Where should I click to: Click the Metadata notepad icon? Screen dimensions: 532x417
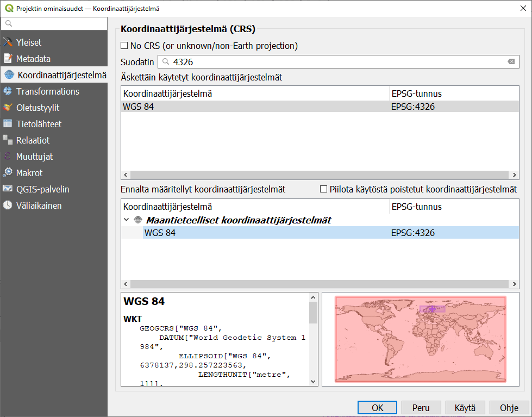(8, 59)
